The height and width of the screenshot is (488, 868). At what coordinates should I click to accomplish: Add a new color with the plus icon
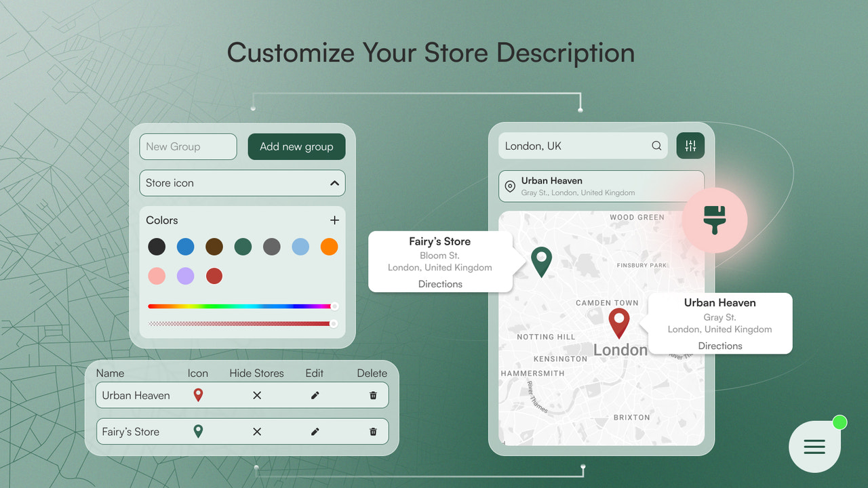coord(334,220)
